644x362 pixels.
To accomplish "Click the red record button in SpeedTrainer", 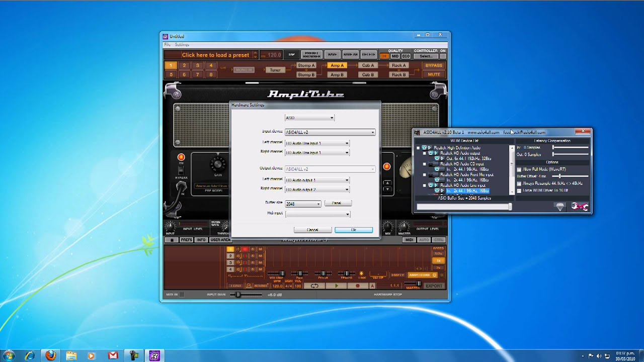I will [x=358, y=286].
